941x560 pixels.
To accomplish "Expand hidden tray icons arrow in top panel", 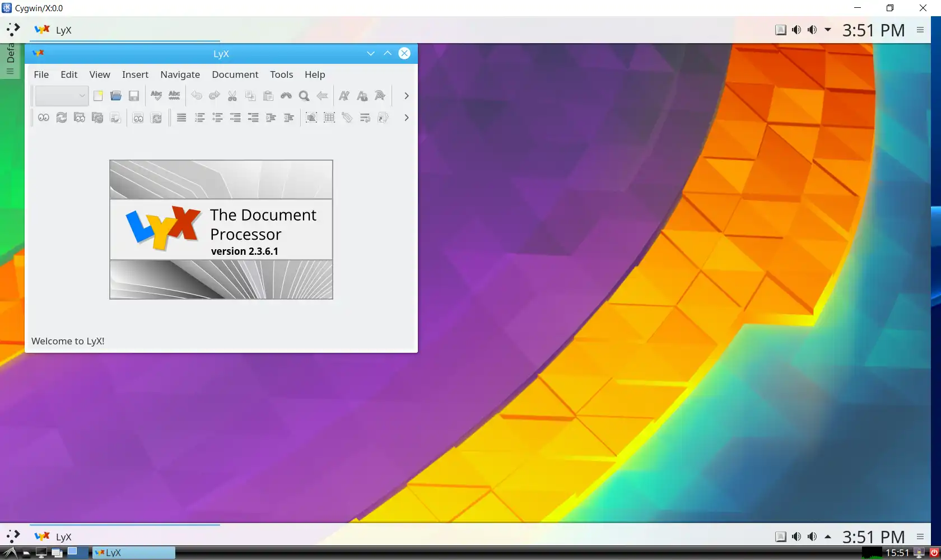I will [x=828, y=30].
